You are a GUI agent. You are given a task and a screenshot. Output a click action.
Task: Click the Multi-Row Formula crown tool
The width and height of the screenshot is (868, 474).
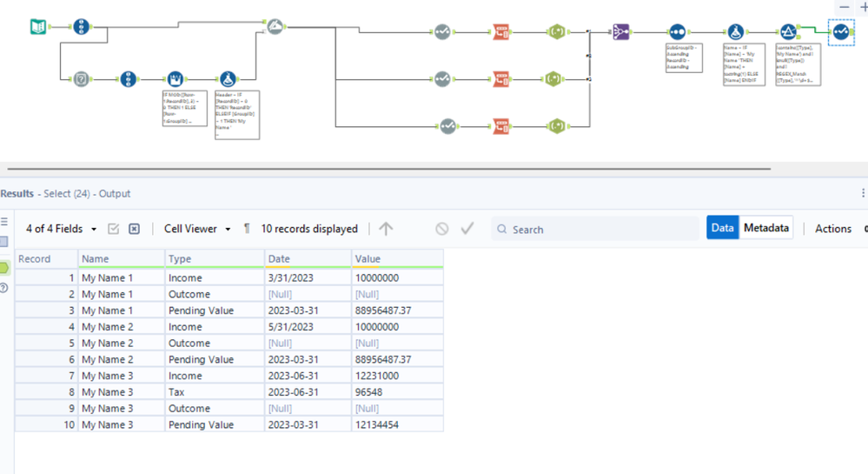coord(176,79)
